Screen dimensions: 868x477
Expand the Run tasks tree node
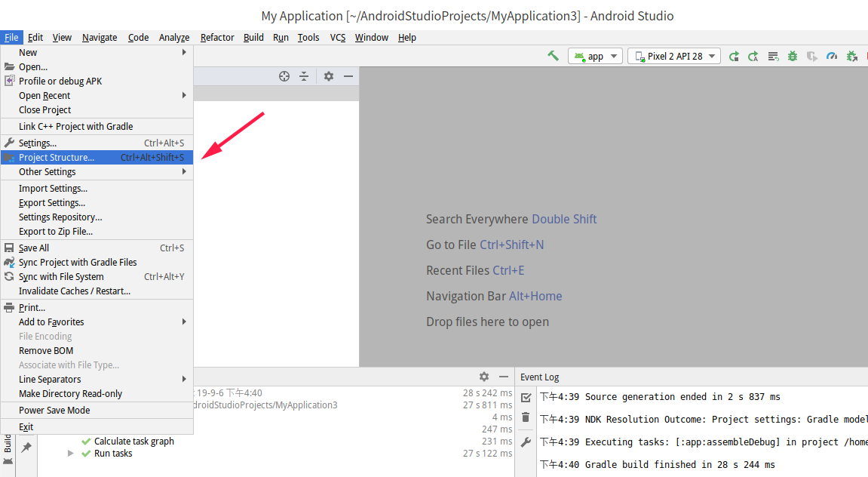click(x=70, y=453)
